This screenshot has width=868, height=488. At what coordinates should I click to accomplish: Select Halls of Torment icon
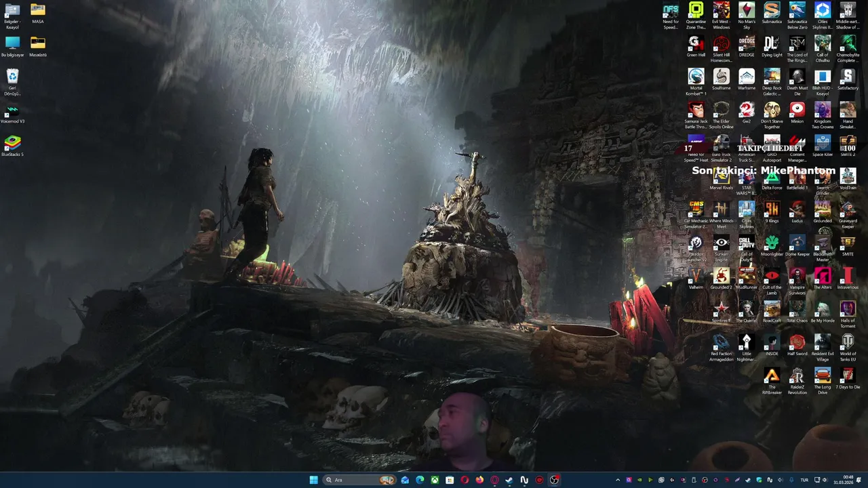click(x=848, y=314)
